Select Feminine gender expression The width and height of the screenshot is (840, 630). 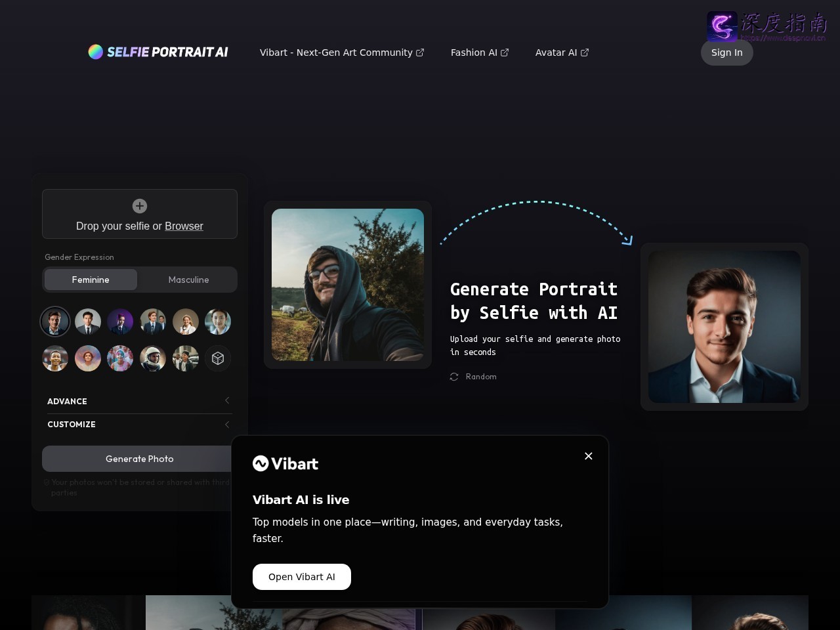91,280
